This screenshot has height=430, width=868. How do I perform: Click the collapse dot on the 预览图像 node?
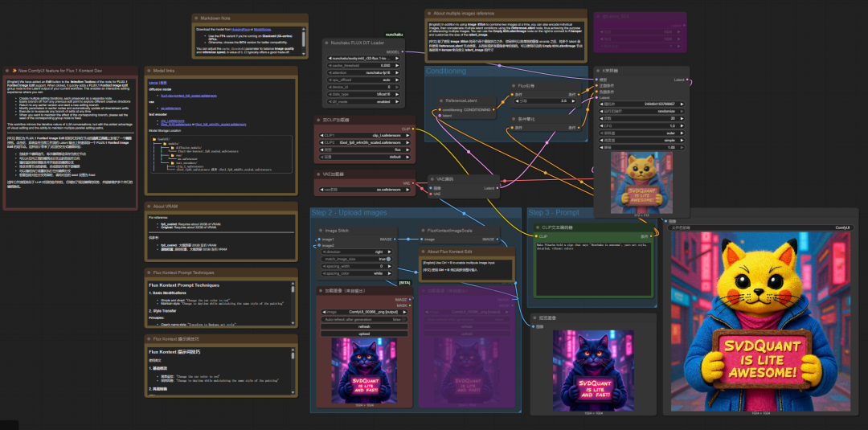pyautogui.click(x=534, y=317)
